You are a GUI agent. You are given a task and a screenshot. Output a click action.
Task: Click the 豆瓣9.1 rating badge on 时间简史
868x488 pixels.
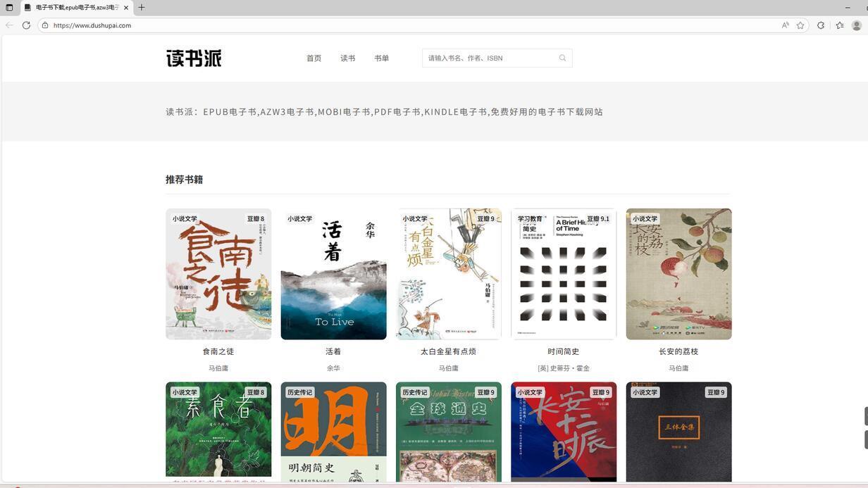(597, 218)
